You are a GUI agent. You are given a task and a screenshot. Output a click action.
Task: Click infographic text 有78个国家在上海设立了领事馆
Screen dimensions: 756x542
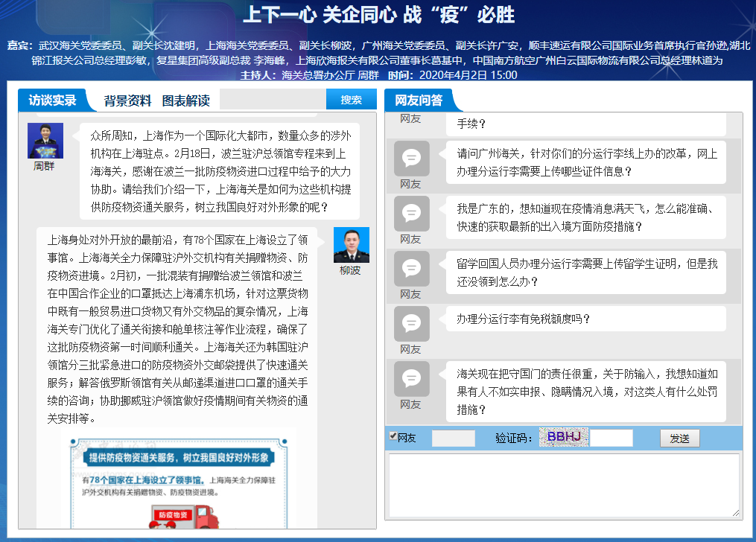[x=143, y=480]
